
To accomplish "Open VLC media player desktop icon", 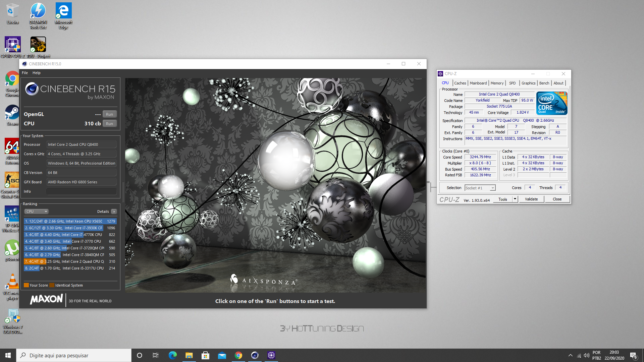I will 12,287.
